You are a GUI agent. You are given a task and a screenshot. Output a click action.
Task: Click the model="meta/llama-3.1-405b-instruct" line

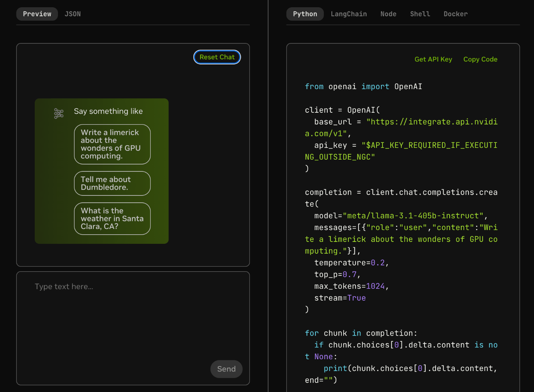[x=401, y=216]
